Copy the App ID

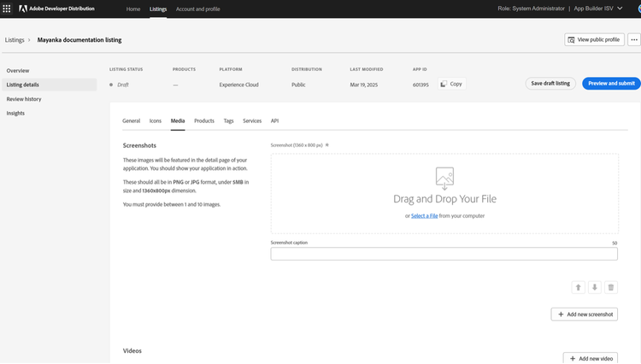pyautogui.click(x=452, y=84)
